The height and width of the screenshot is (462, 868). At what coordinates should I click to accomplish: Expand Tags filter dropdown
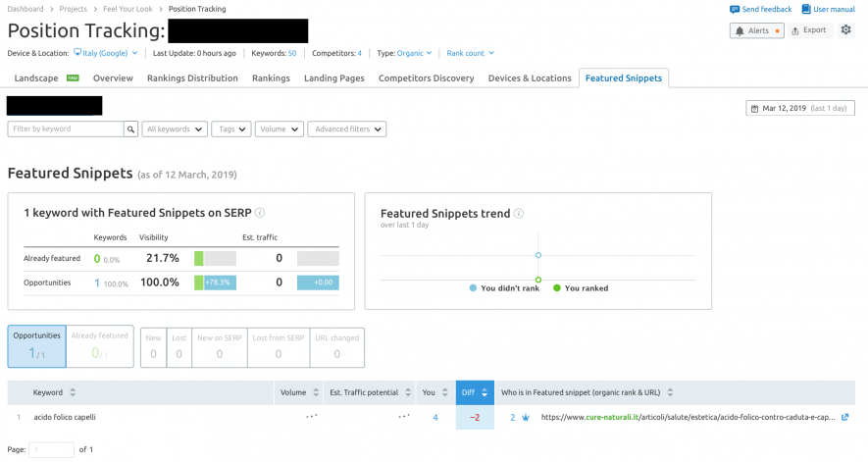pos(231,129)
